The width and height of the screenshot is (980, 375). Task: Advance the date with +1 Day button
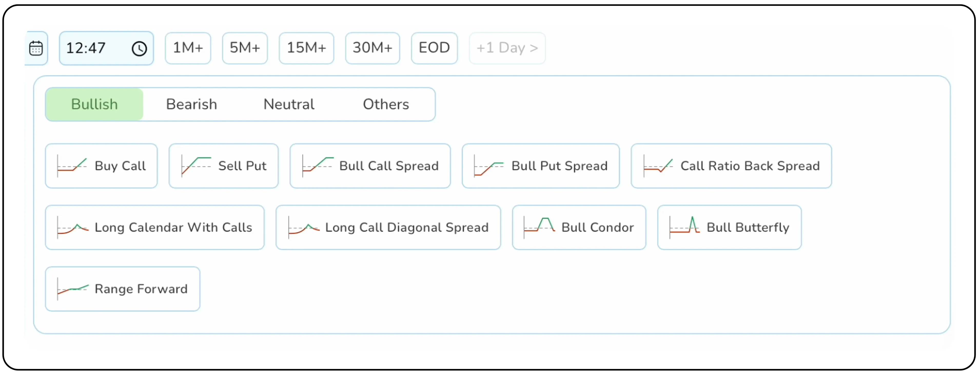point(507,48)
